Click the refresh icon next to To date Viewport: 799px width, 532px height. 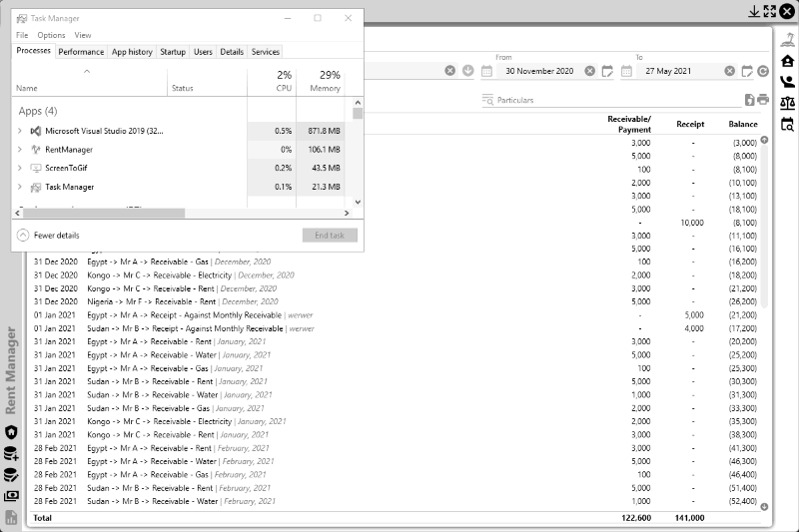[x=763, y=71]
